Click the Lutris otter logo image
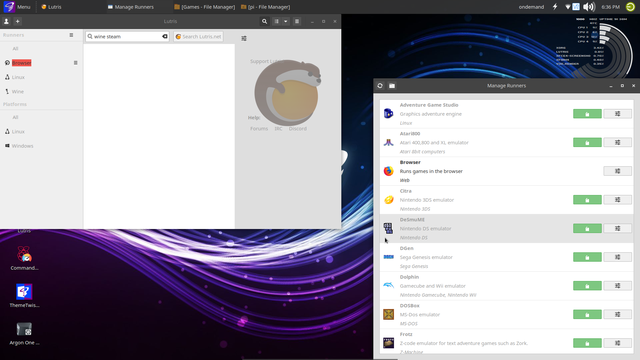The width and height of the screenshot is (640, 360). pos(288,92)
